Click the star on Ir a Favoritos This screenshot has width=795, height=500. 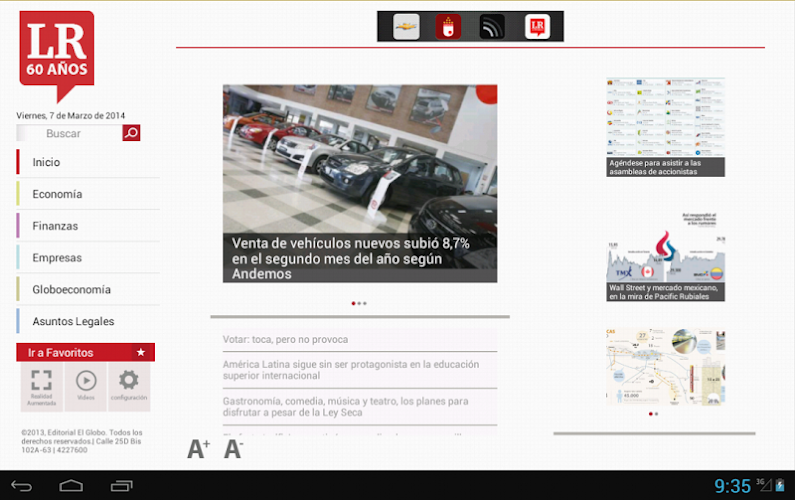(x=141, y=352)
